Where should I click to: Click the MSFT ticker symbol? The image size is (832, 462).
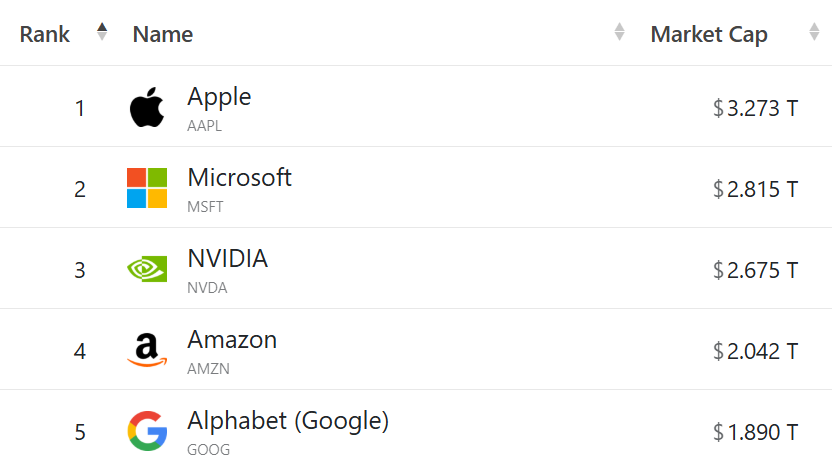pos(205,207)
